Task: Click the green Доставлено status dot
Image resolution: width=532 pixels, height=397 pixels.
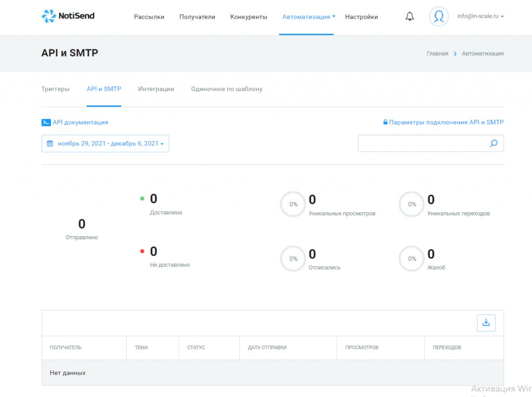Action: tap(142, 199)
